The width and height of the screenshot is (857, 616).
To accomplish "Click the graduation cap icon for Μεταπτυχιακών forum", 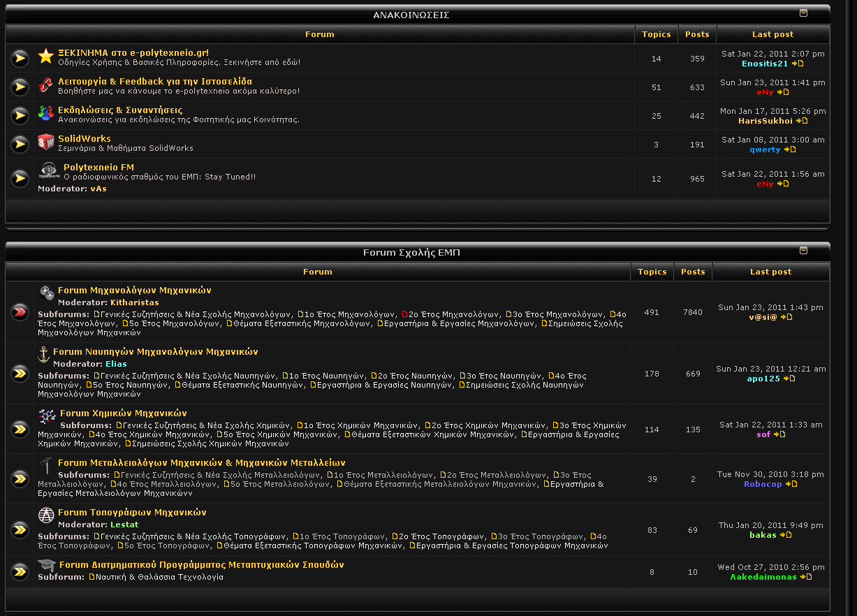I will click(46, 566).
